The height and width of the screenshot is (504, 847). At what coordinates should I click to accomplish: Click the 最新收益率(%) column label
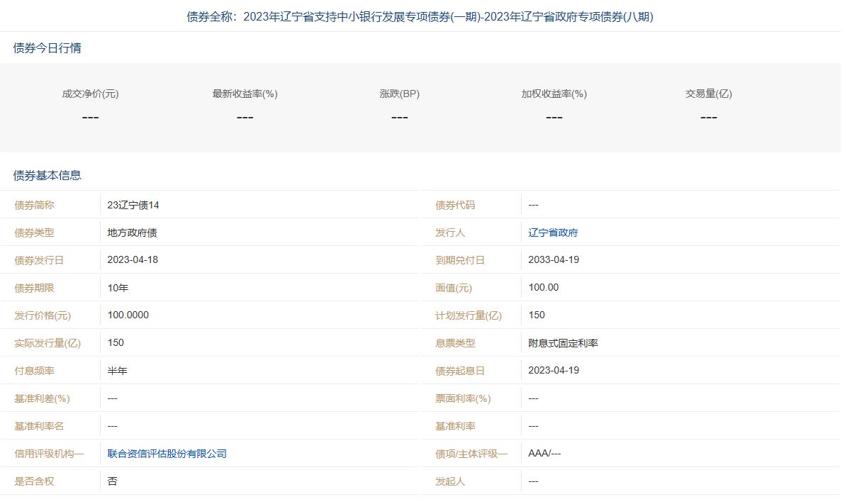click(245, 94)
